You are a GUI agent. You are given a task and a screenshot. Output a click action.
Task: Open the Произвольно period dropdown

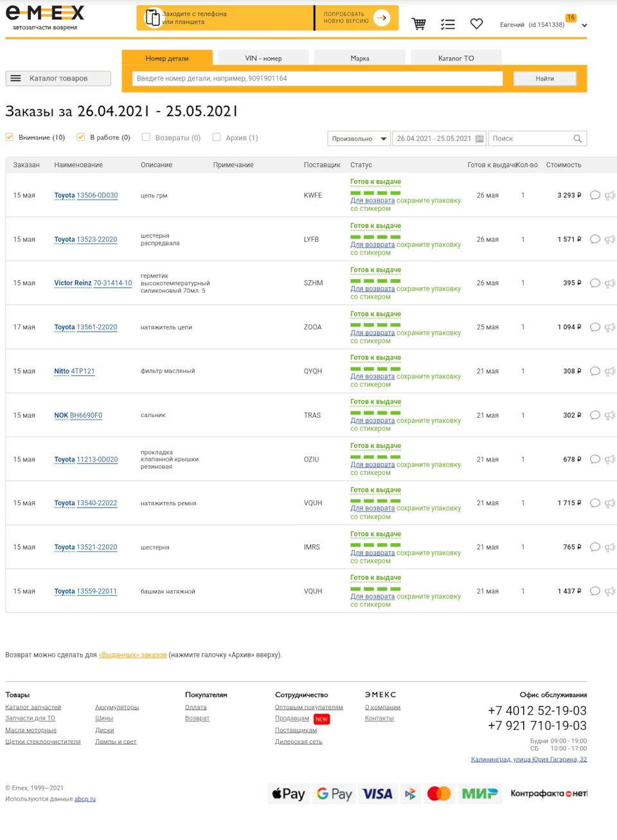(359, 138)
